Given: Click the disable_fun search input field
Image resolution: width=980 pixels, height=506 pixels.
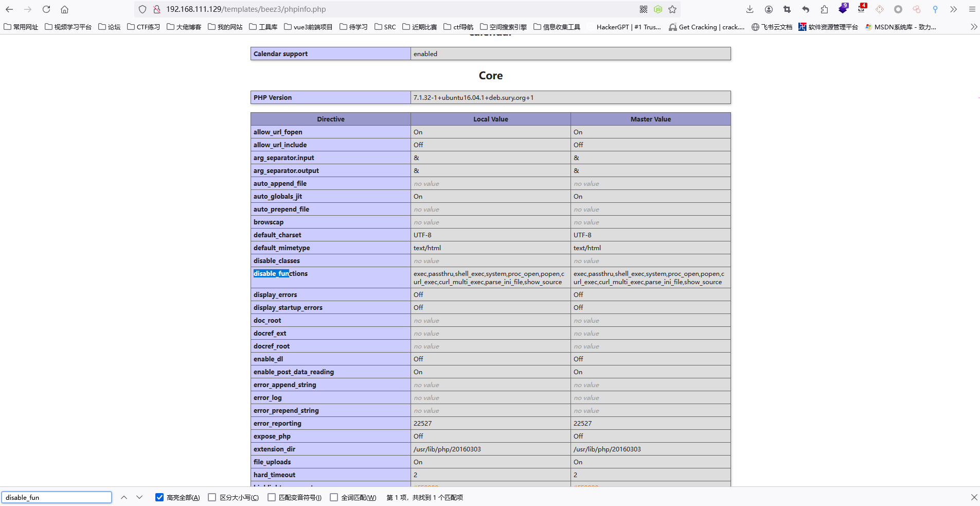Looking at the screenshot, I should (x=57, y=497).
